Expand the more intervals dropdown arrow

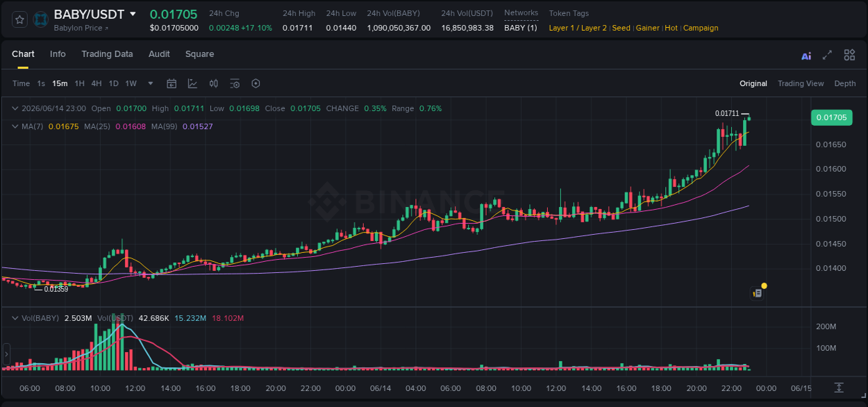(x=151, y=83)
